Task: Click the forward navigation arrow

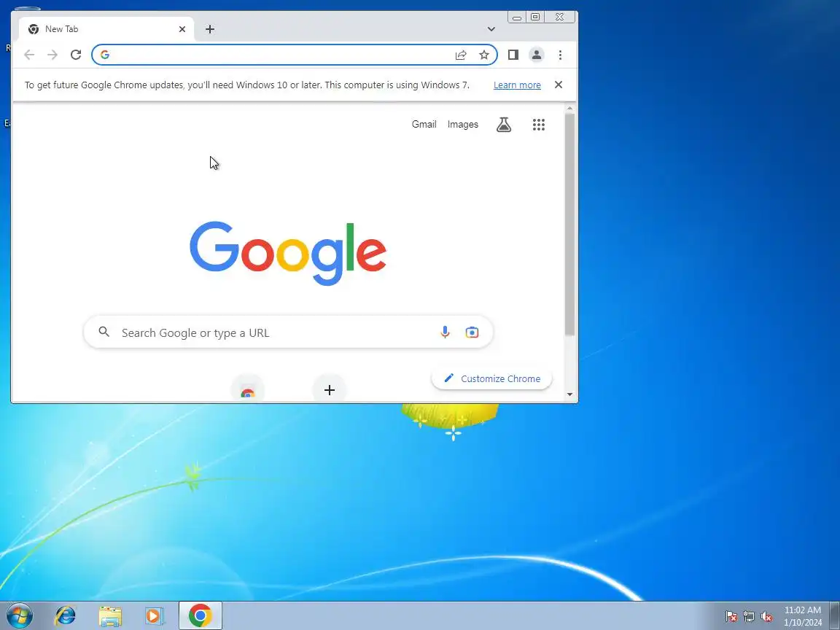Action: tap(52, 55)
